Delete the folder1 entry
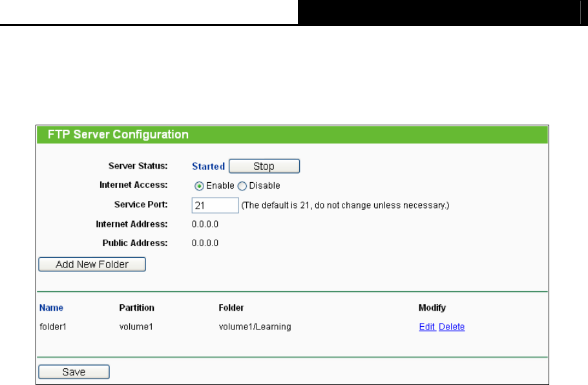Image resolution: width=588 pixels, height=385 pixels. tap(452, 326)
